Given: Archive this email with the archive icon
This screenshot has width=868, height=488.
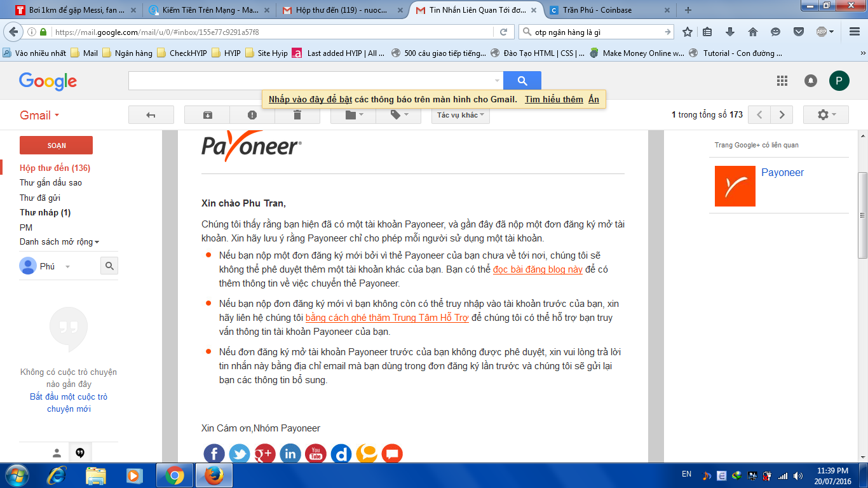Looking at the screenshot, I should (207, 115).
